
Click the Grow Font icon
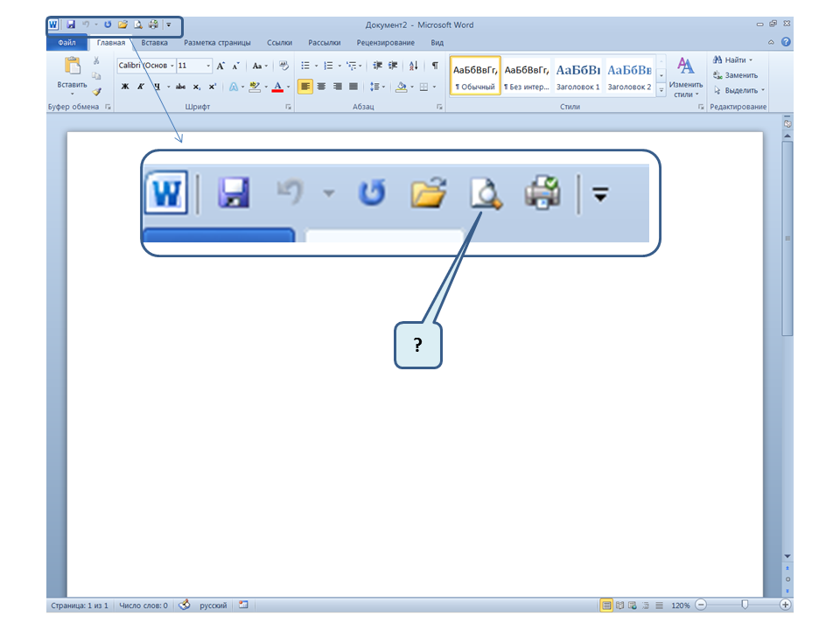220,66
